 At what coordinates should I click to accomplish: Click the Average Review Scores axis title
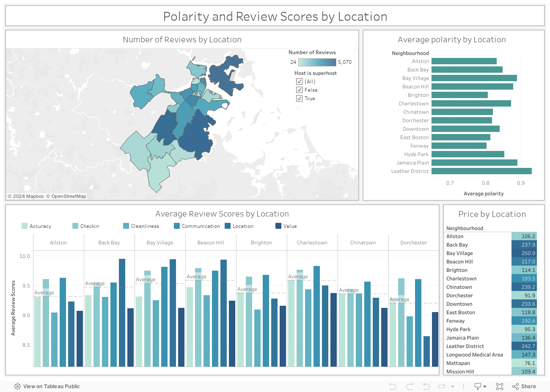13,308
